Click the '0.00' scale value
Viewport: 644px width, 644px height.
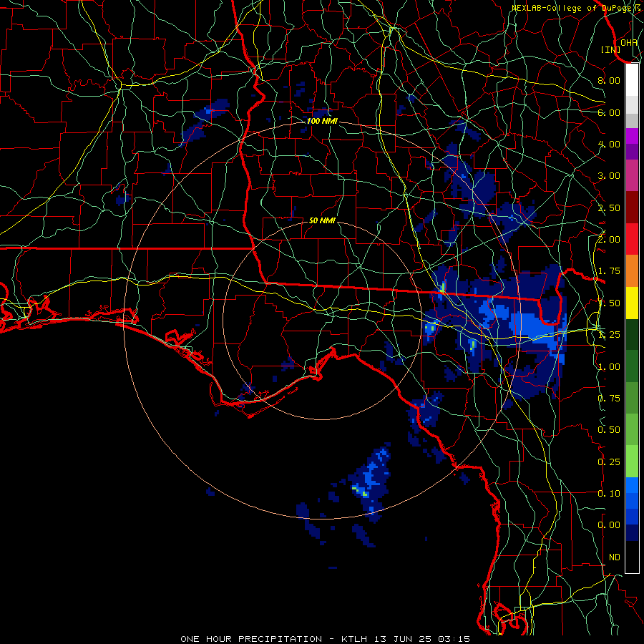tap(609, 525)
